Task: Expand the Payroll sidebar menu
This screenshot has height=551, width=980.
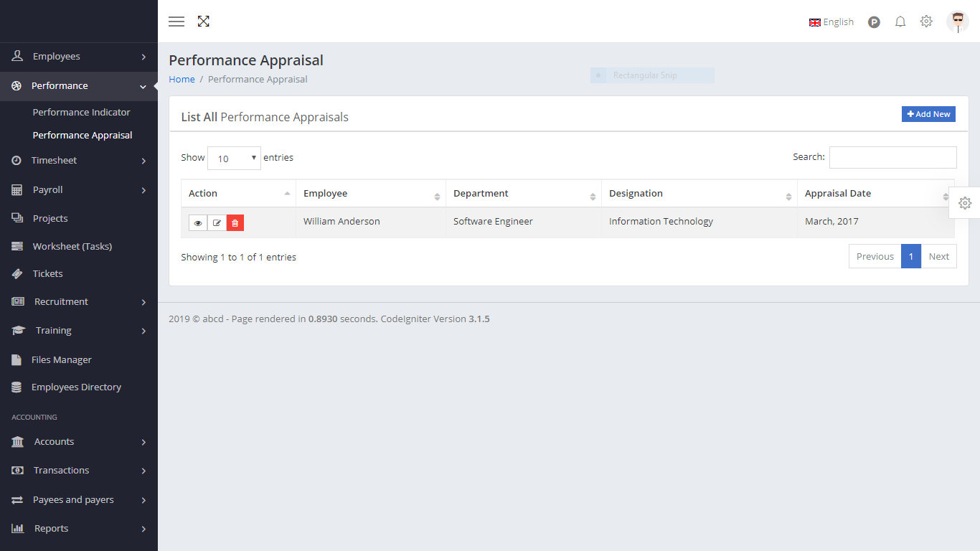Action: click(x=79, y=190)
